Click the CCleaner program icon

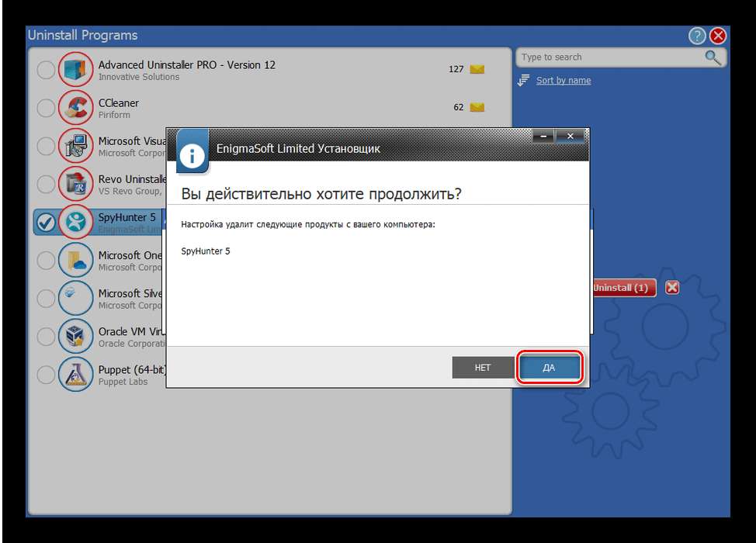point(76,108)
